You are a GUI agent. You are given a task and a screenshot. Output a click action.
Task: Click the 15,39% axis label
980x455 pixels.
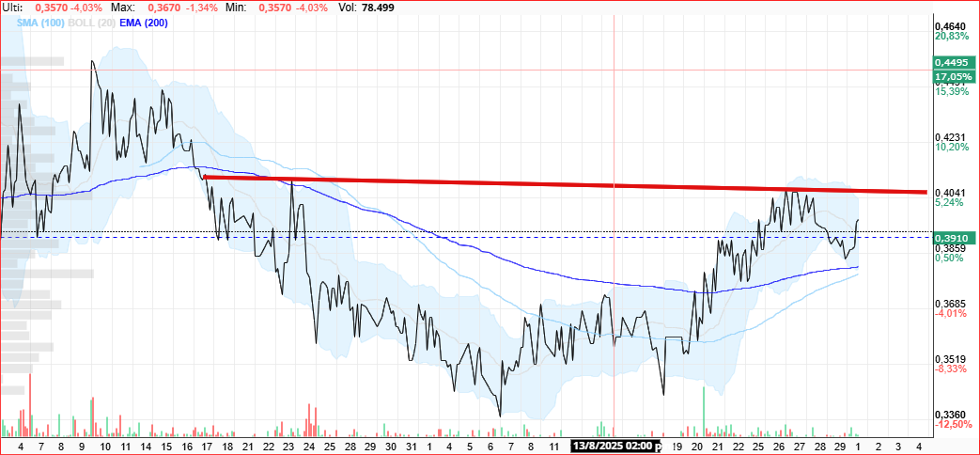tap(952, 91)
